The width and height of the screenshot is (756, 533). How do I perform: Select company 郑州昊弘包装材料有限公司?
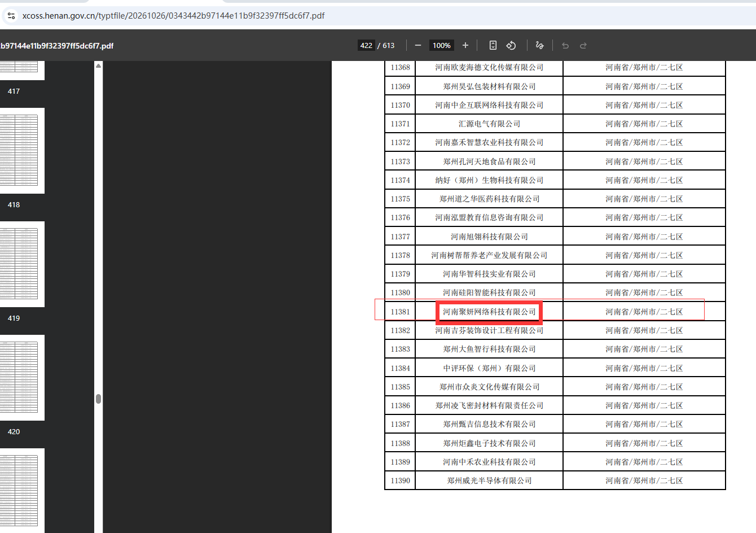pos(489,86)
